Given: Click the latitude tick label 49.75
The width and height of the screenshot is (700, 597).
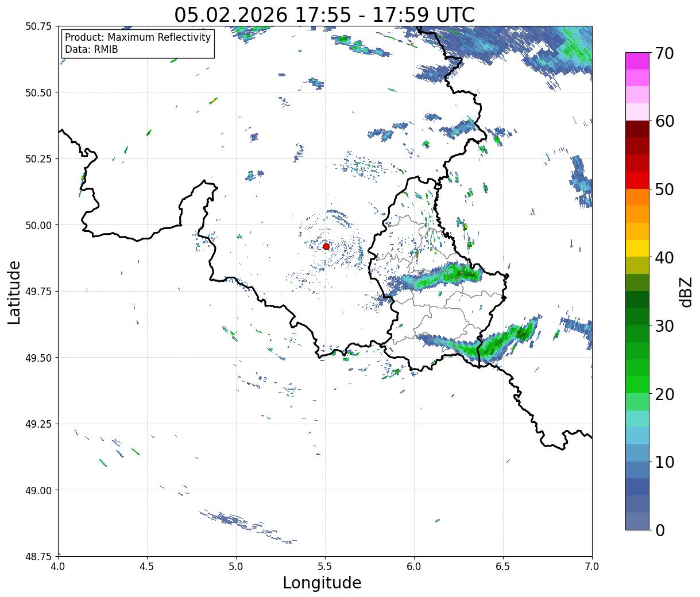Looking at the screenshot, I should [39, 292].
